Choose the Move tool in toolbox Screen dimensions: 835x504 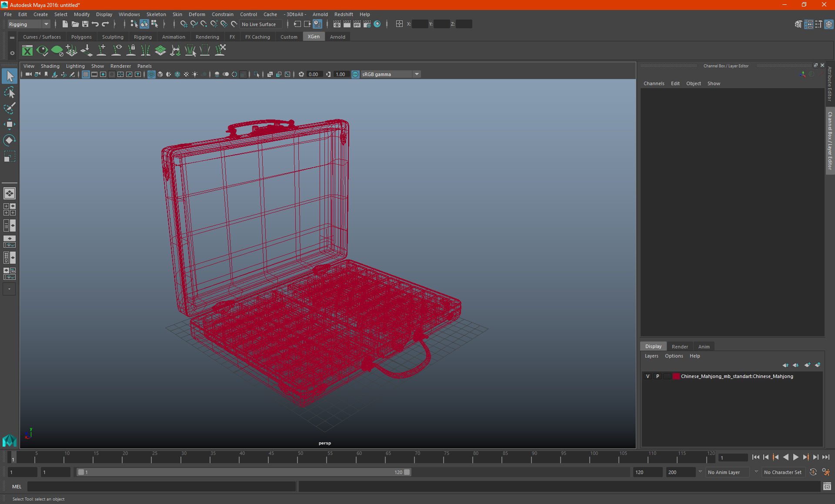pos(10,124)
